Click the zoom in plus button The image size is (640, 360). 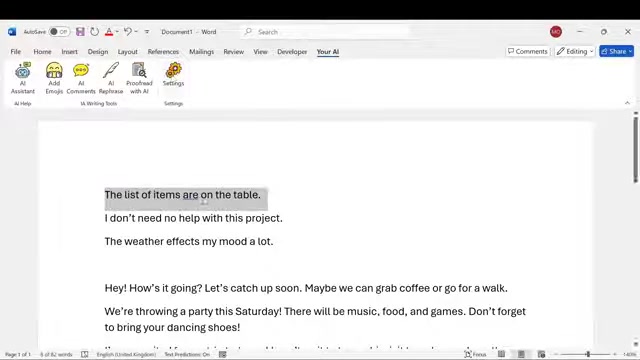point(615,354)
